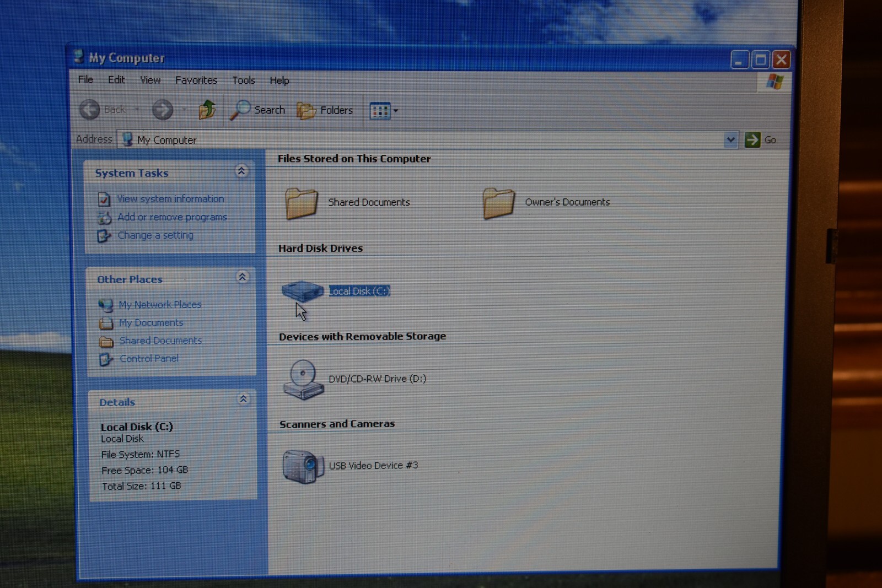Open the Views icon menu

tap(380, 111)
